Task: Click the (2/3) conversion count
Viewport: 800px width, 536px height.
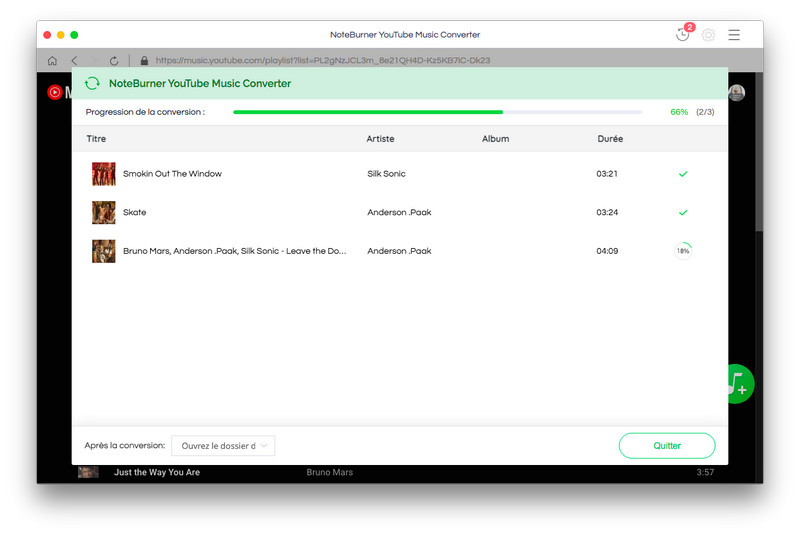Action: point(705,112)
